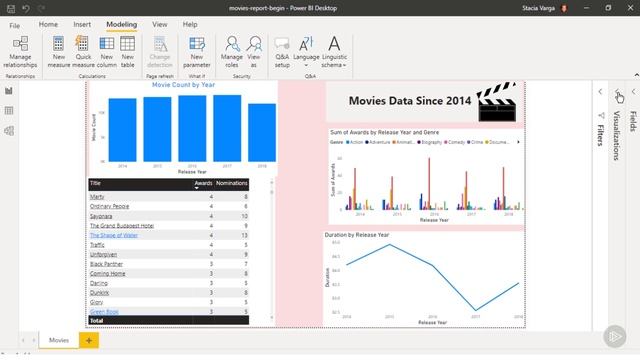Open the Green Book link
This screenshot has height=360, width=640.
(104, 311)
